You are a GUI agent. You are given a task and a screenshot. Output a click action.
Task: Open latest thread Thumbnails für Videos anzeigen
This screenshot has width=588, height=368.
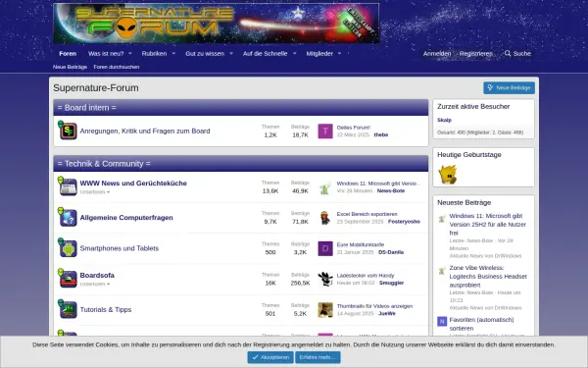[x=374, y=306]
